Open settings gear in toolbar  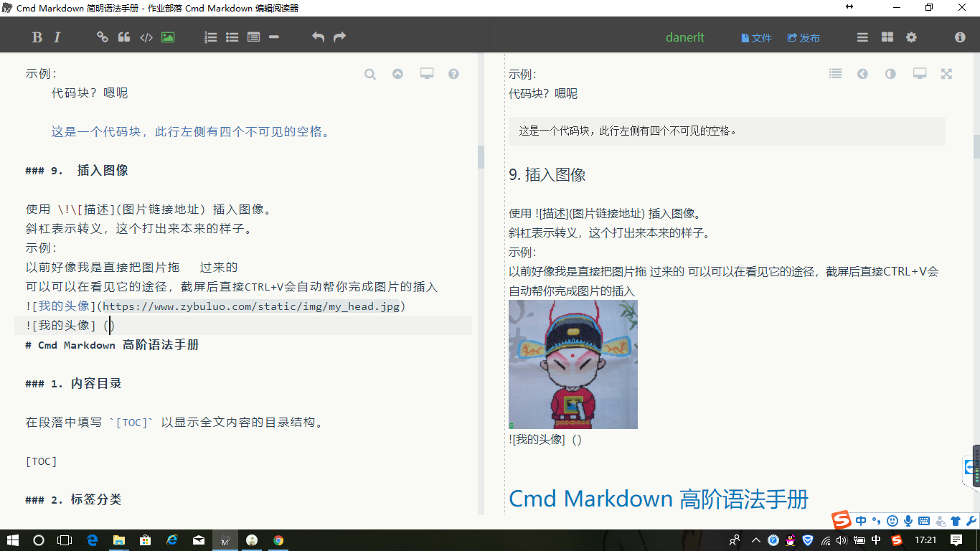pyautogui.click(x=911, y=37)
